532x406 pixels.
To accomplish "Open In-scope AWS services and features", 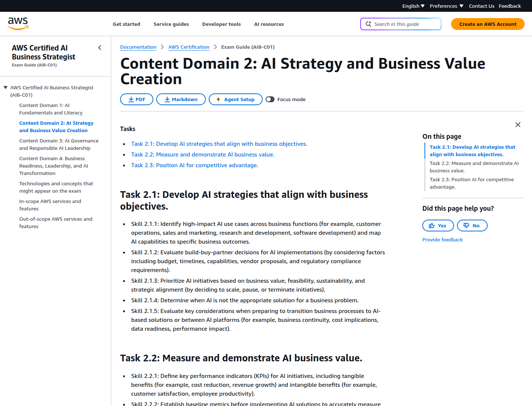I will coord(50,205).
